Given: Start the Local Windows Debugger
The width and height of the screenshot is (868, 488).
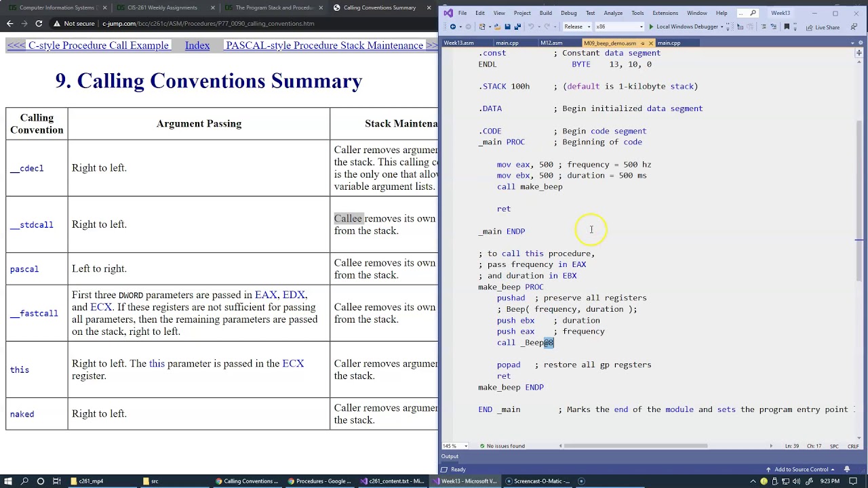Looking at the screenshot, I should [x=683, y=26].
